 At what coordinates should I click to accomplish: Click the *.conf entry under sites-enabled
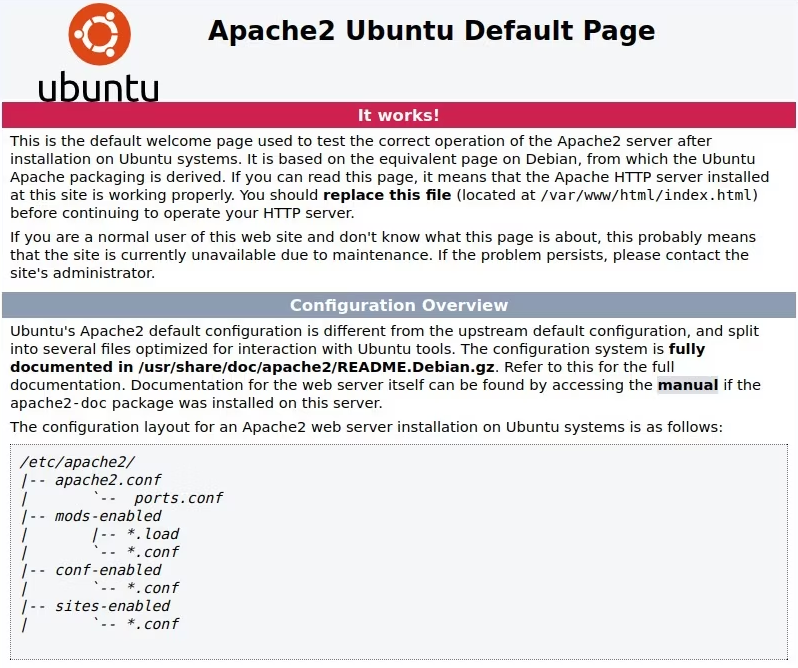click(153, 624)
